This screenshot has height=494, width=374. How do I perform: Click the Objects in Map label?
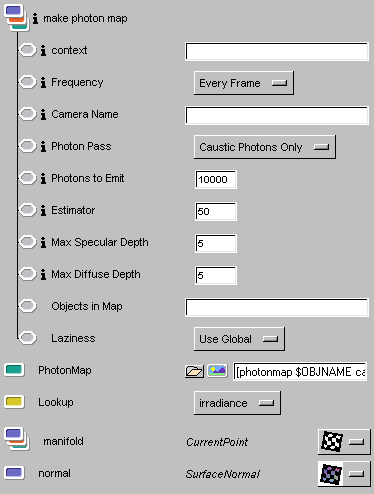coord(87,306)
